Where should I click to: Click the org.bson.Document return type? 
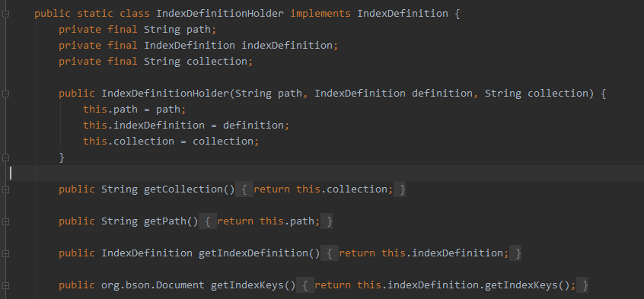click(153, 285)
